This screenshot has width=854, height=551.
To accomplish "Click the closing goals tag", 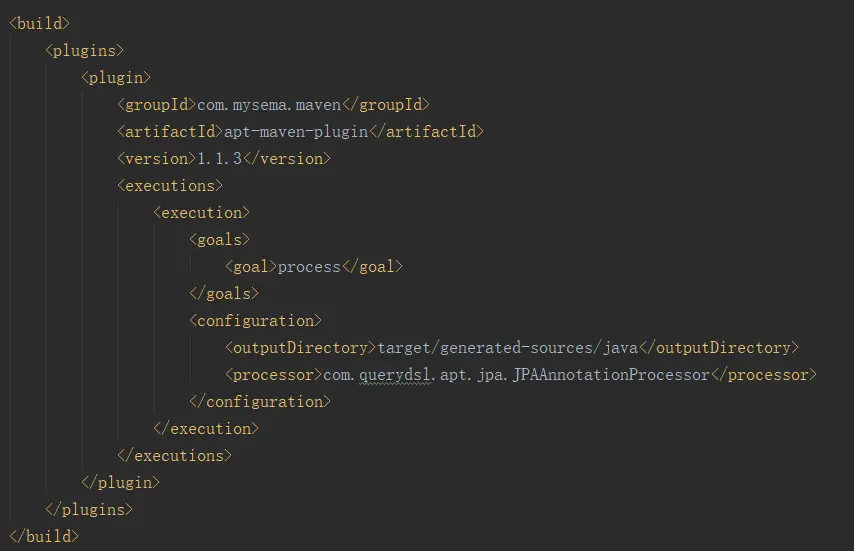I will [x=224, y=293].
